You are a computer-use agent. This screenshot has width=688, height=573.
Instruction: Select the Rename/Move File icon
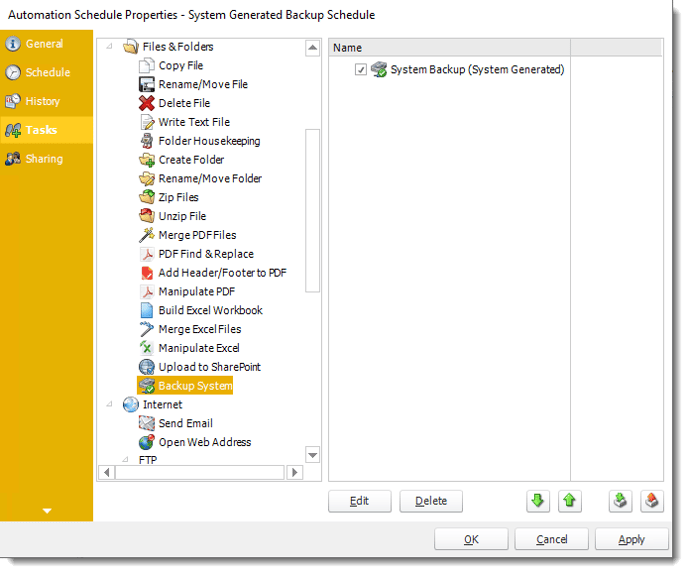tap(147, 84)
